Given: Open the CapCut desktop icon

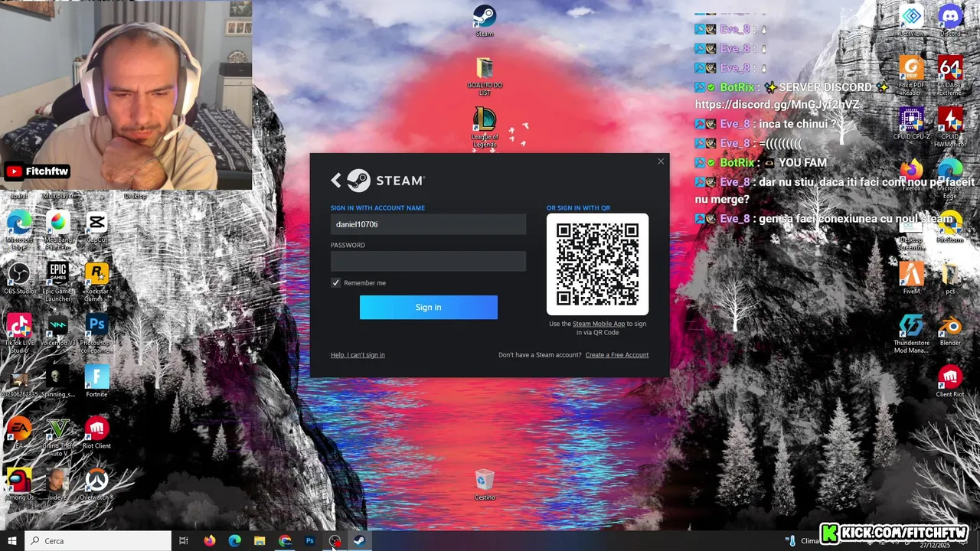Looking at the screenshot, I should pyautogui.click(x=96, y=227).
